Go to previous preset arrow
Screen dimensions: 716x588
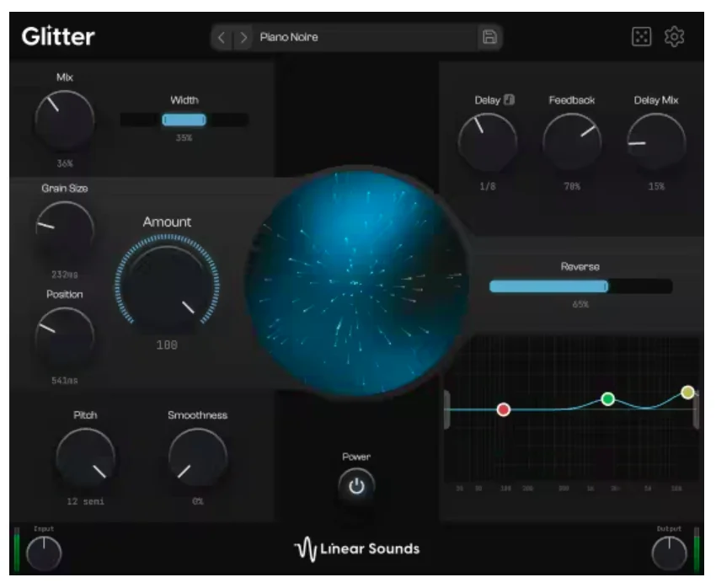tap(222, 37)
